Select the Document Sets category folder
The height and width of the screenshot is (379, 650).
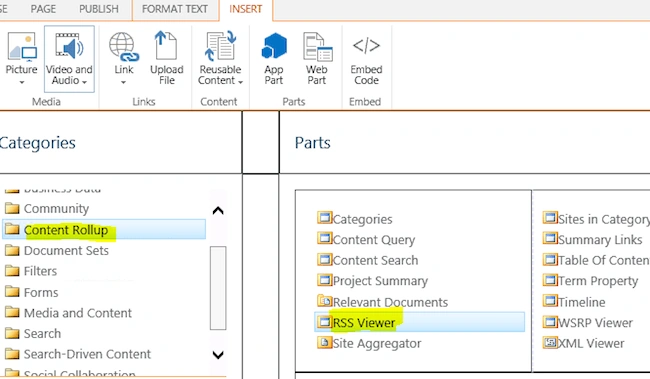[x=57, y=250]
